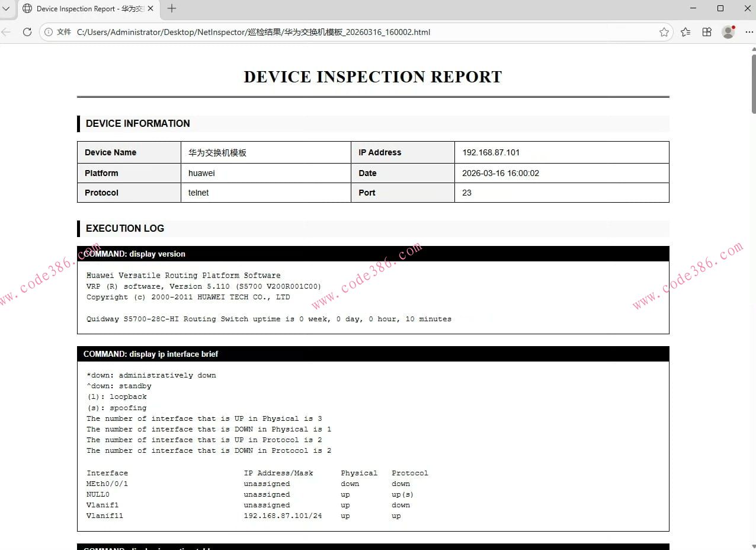Open the Collections icon
Screen dimensions: 756x550
pyautogui.click(x=707, y=32)
